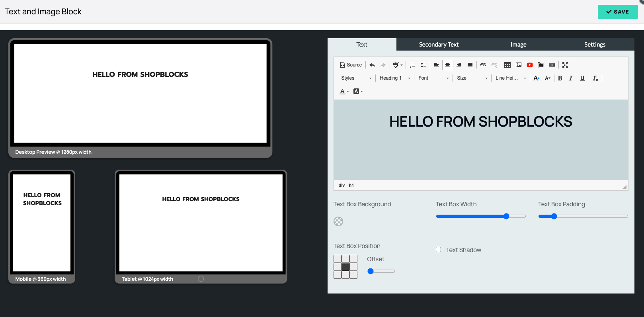Insert a numbered list

412,65
